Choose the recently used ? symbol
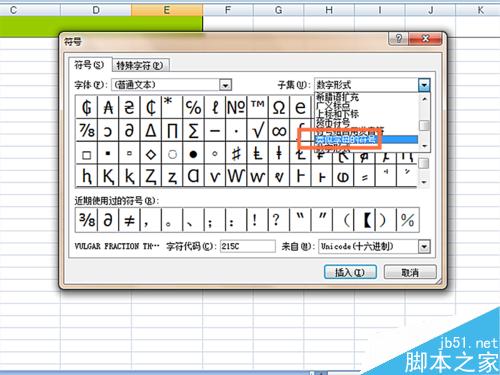Screen dimensions: 500x375 (x=279, y=220)
